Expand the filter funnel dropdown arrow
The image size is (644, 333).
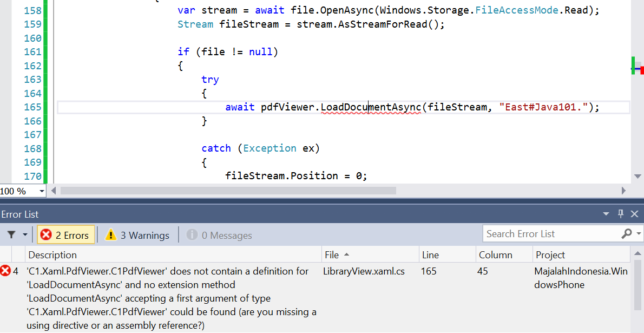25,235
